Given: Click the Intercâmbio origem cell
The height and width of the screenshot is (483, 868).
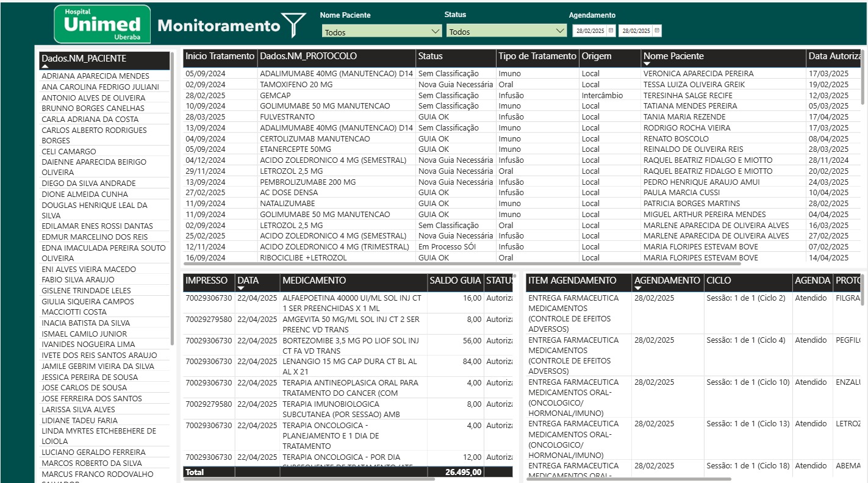Looking at the screenshot, I should pos(602,95).
